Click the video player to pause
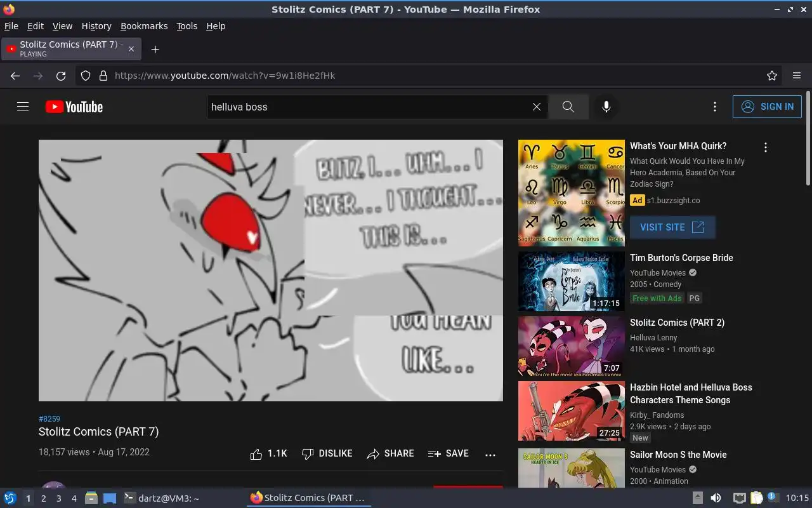This screenshot has width=812, height=508. coord(271,271)
